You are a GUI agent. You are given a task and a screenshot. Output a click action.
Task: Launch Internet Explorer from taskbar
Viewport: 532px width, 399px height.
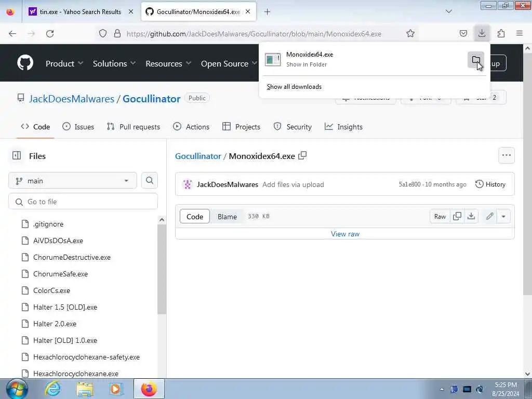[x=53, y=389]
